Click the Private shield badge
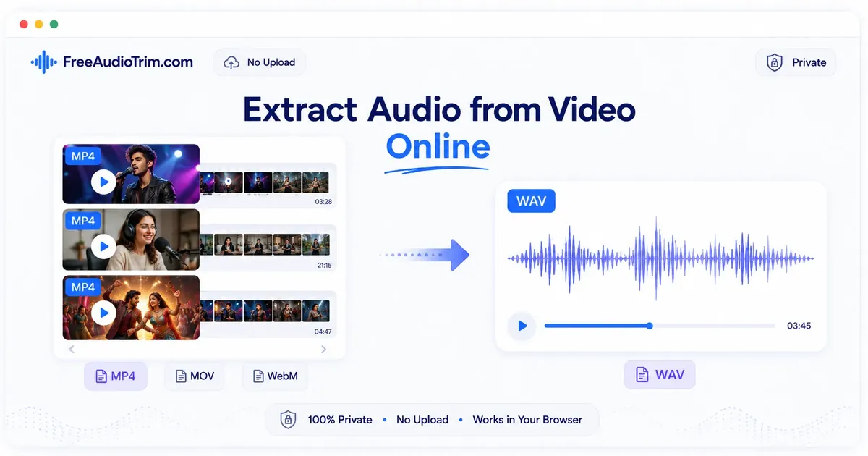This screenshot has width=868, height=456. coord(796,62)
